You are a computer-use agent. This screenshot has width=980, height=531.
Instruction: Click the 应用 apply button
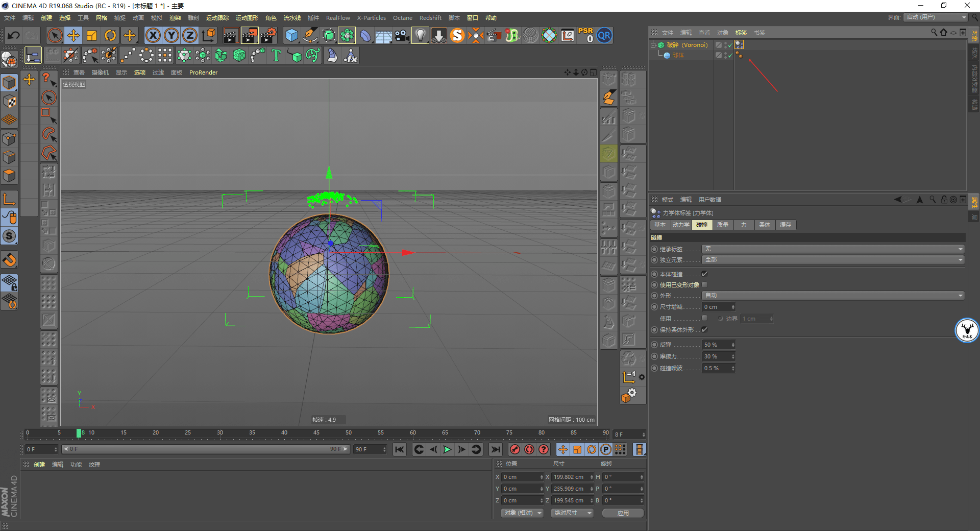(x=623, y=513)
